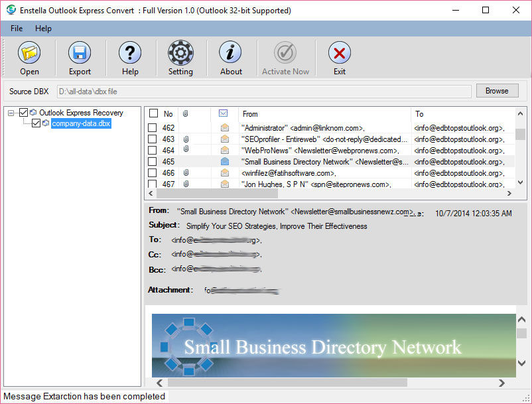Click message list scroll right arrow
Image resolution: width=532 pixels, height=404 pixels.
click(509, 193)
